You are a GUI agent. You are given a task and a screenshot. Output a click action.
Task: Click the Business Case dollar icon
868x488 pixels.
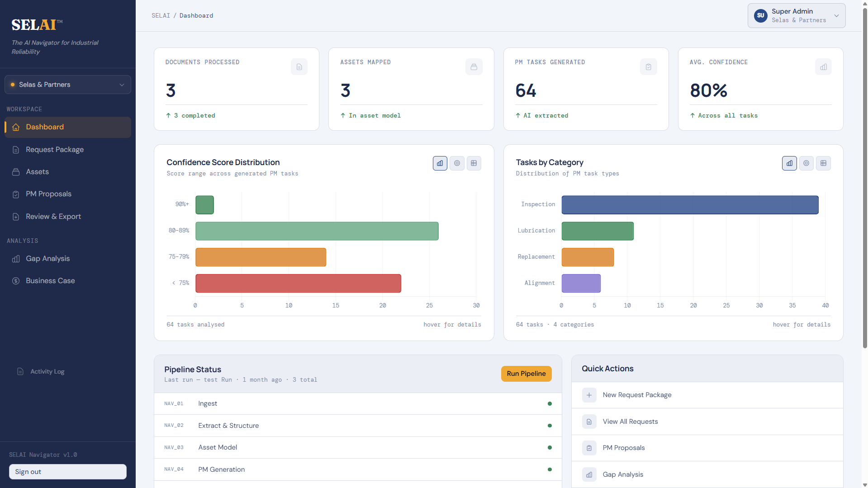(x=16, y=281)
